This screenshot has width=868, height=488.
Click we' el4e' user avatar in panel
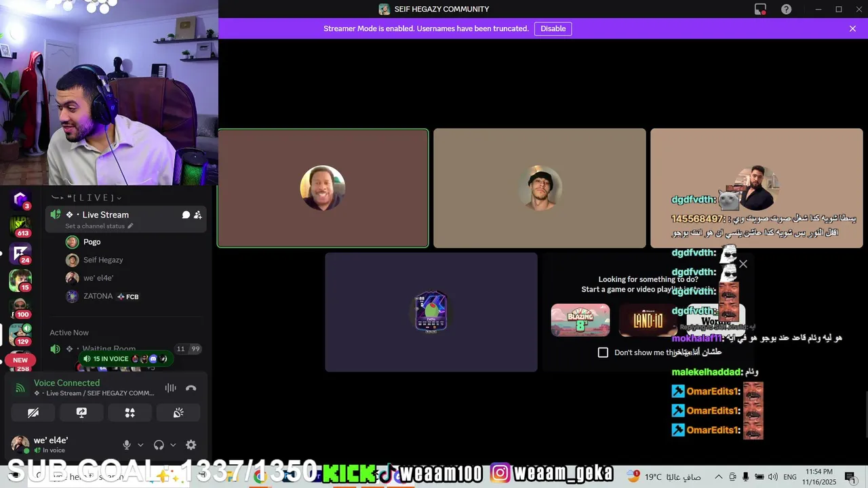tap(20, 445)
